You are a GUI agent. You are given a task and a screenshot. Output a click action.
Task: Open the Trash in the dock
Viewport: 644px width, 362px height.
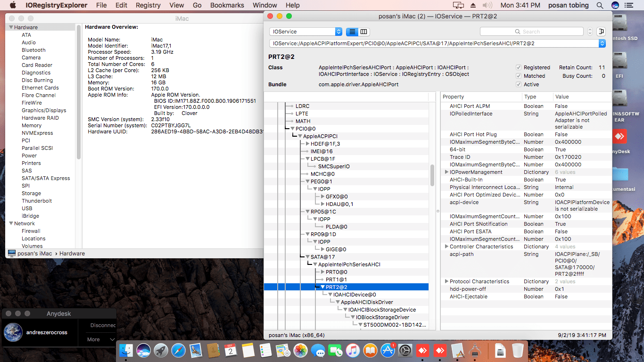click(518, 351)
